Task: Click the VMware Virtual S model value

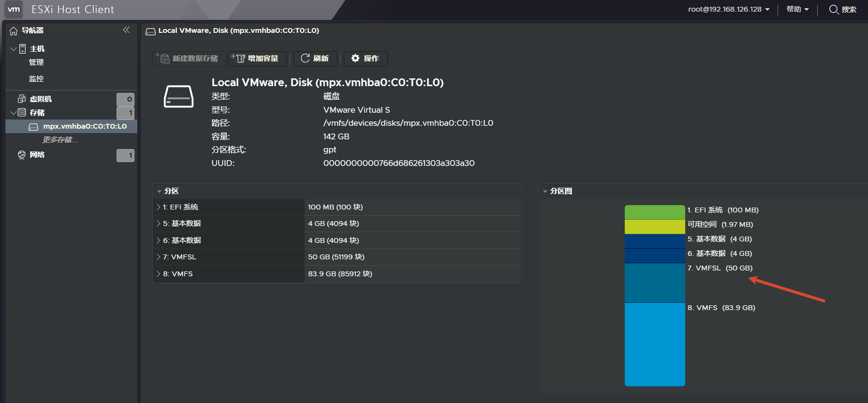Action: (x=356, y=110)
